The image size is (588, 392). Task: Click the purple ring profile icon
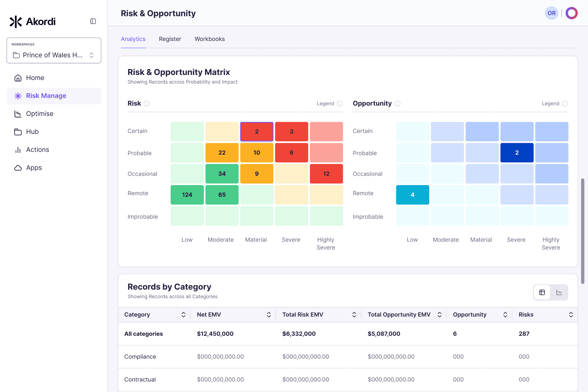[x=572, y=13]
